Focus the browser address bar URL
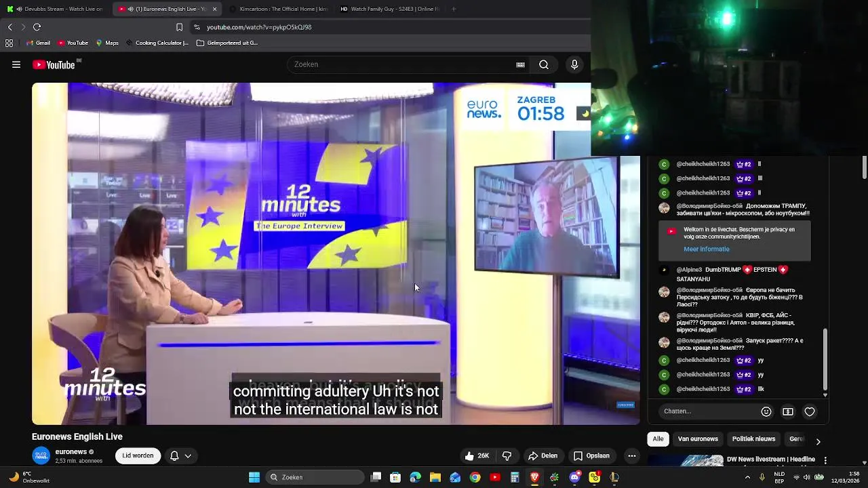This screenshot has width=868, height=488. click(258, 27)
